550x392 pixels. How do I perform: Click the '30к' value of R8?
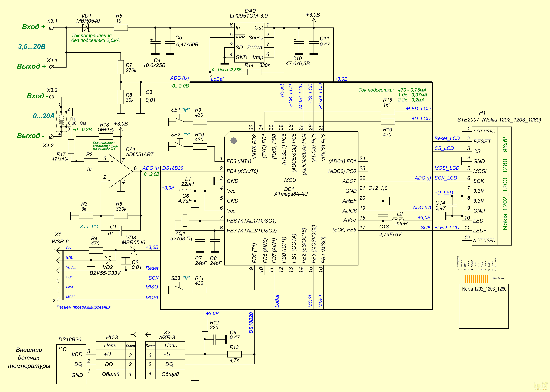(x=130, y=100)
